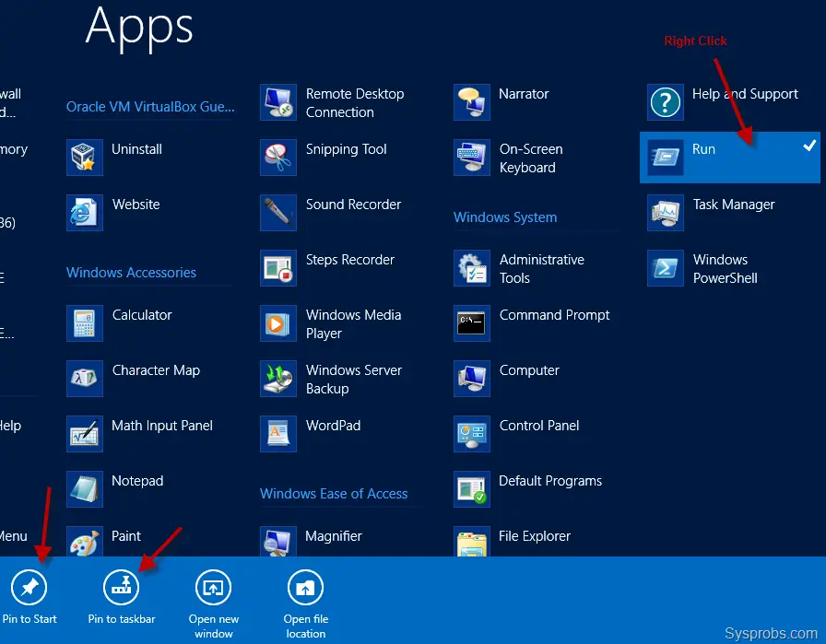Click Open file location button

coord(305,604)
